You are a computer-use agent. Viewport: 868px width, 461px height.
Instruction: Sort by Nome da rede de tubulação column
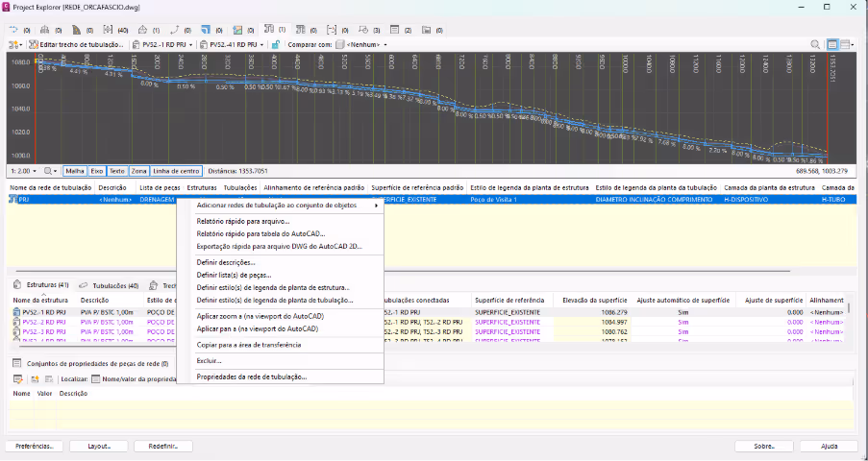[50, 187]
